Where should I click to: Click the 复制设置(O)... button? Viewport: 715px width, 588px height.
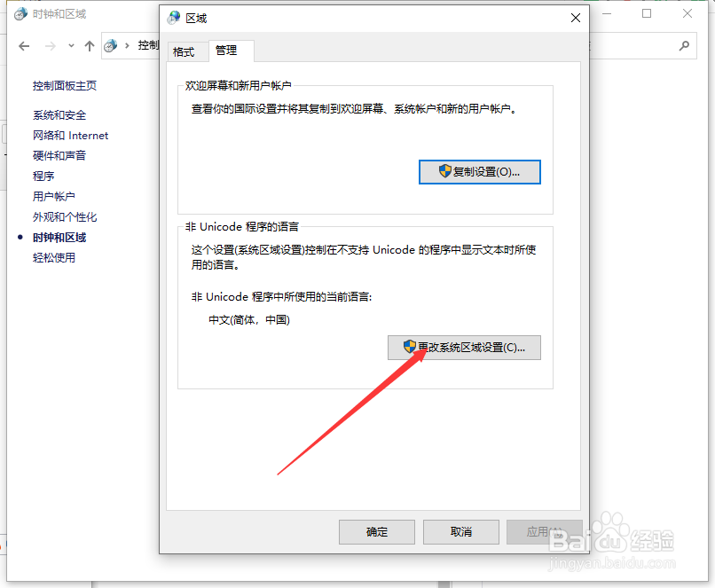point(480,172)
